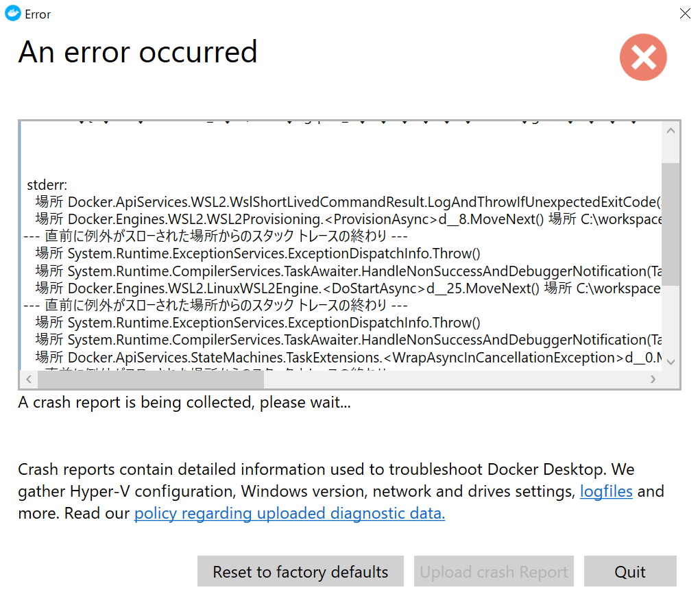Click the horizontal scrollbar left arrow
The width and height of the screenshot is (700, 605).
pos(29,380)
